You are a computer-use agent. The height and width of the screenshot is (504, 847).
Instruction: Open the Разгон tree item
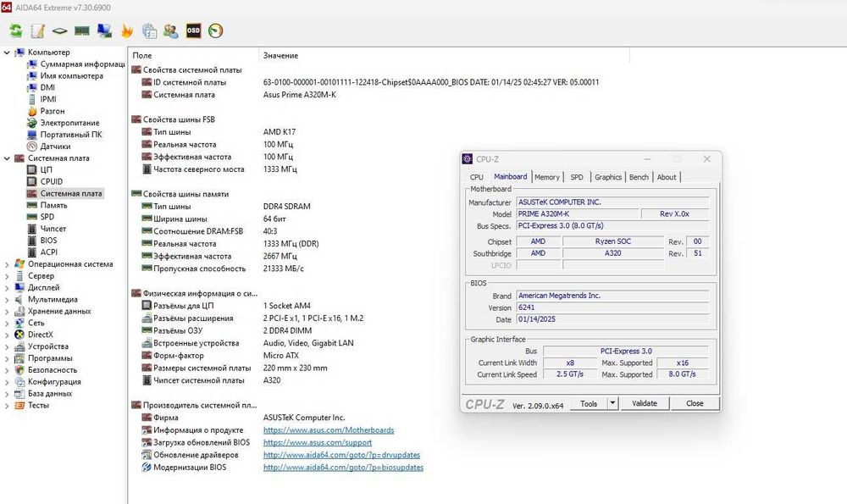click(53, 111)
